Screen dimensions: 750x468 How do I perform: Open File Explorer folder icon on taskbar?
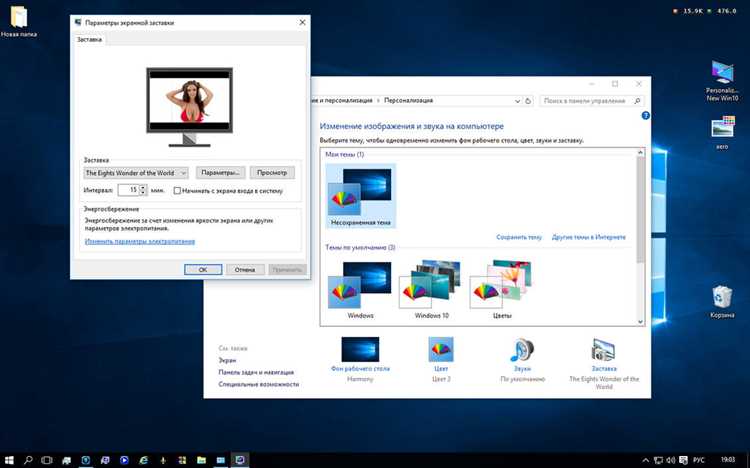(201, 460)
